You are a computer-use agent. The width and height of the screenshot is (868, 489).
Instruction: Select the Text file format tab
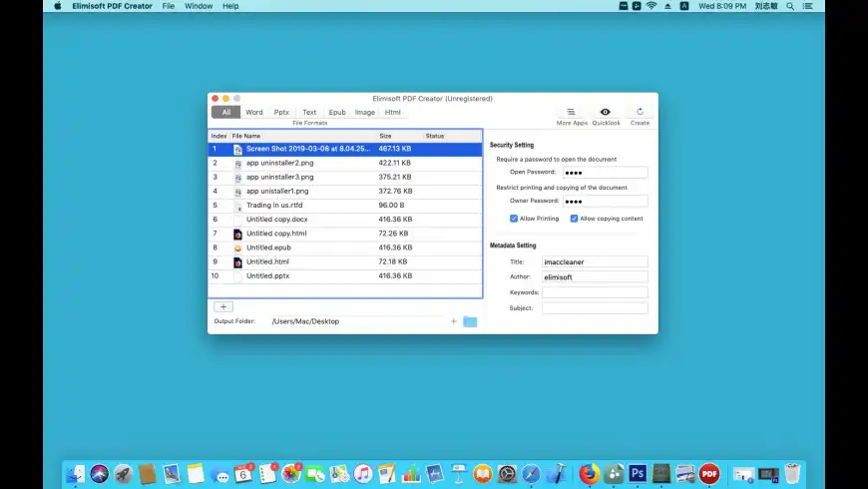pos(309,112)
